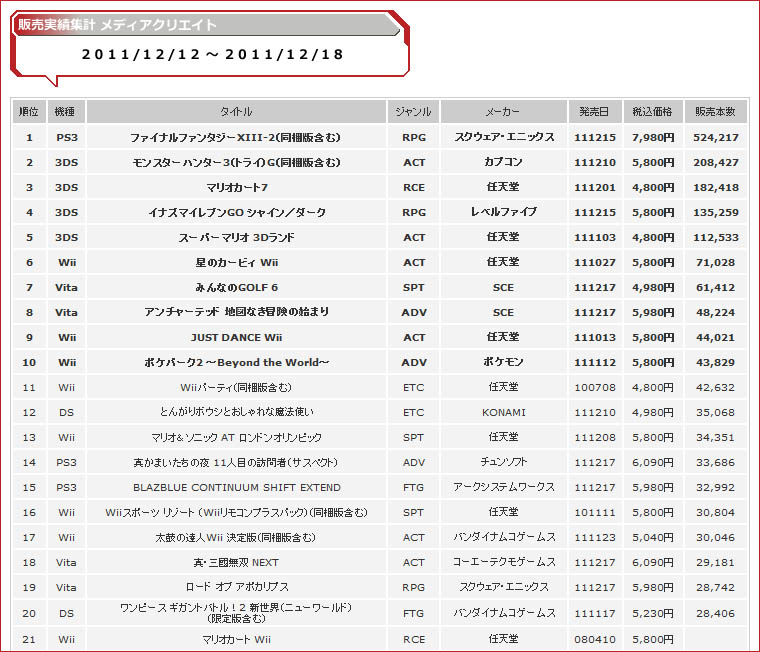Click the 4,980円 price in みんなのGOLF 6 row
Screen dimensions: 760x652
[x=652, y=287]
